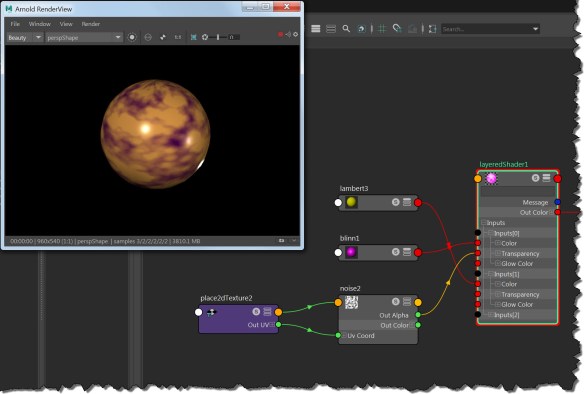
Task: Click the rendered sphere image
Action: [155, 134]
